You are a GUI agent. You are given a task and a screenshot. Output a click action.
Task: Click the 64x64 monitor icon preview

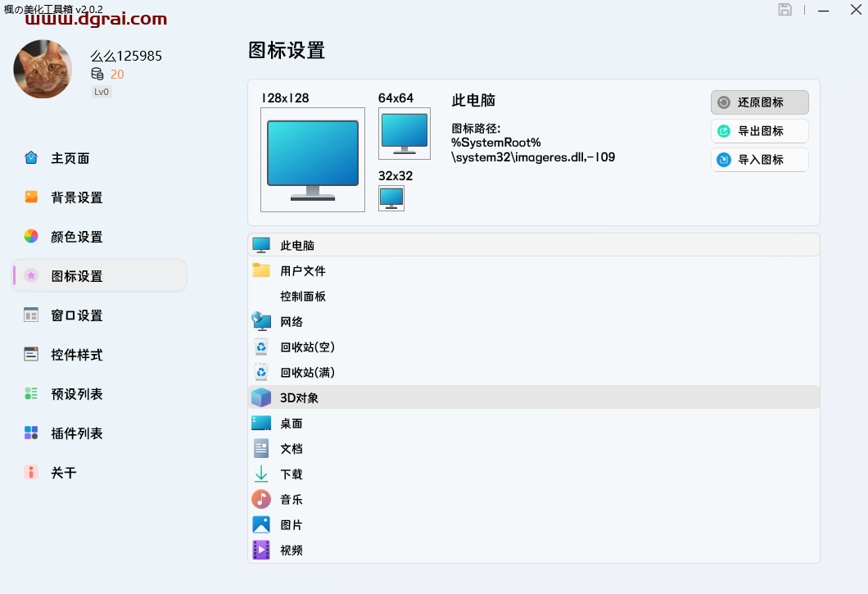click(404, 134)
